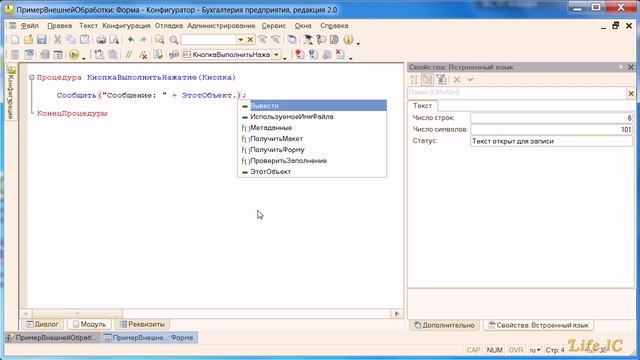Choose ПроверитьЗаполнение in autocomplete list
Screen dimensions: 640x360
[x=312, y=161]
